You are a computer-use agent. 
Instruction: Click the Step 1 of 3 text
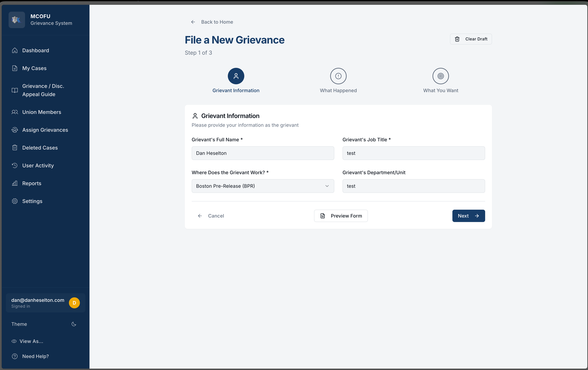click(198, 53)
